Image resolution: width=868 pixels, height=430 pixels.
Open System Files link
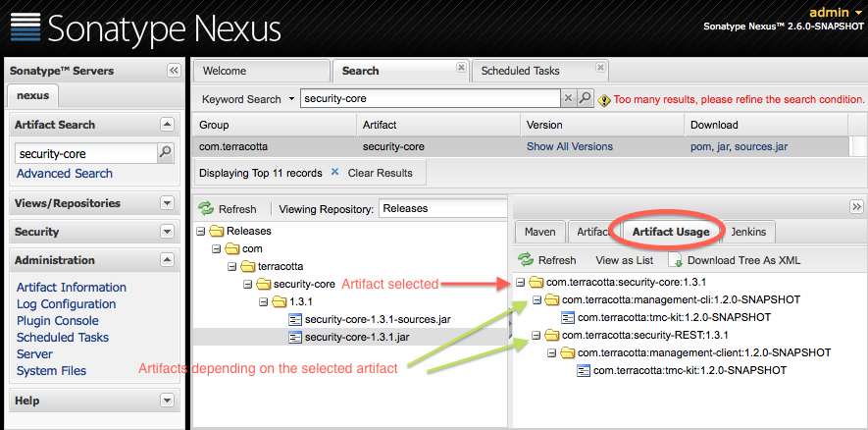[51, 370]
